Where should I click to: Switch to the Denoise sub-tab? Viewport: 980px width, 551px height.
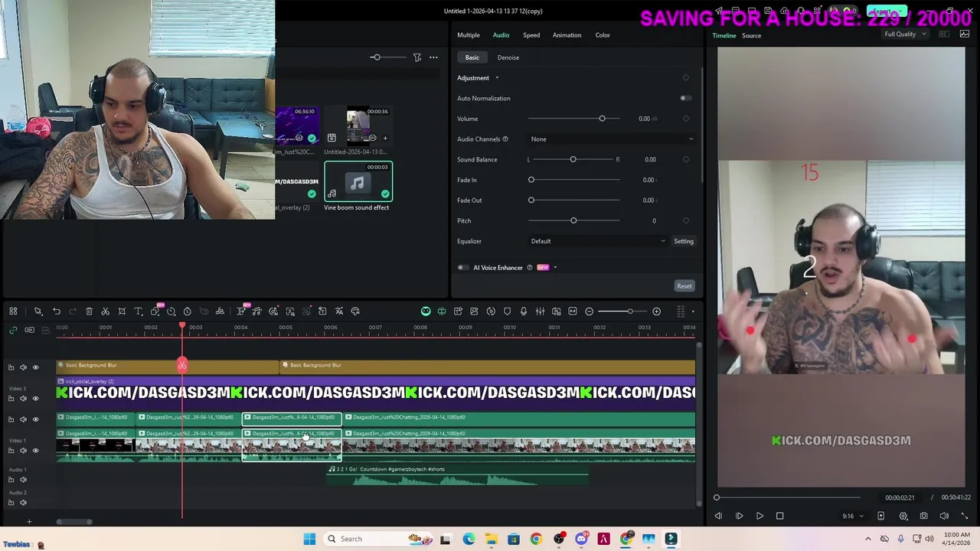[x=508, y=57]
